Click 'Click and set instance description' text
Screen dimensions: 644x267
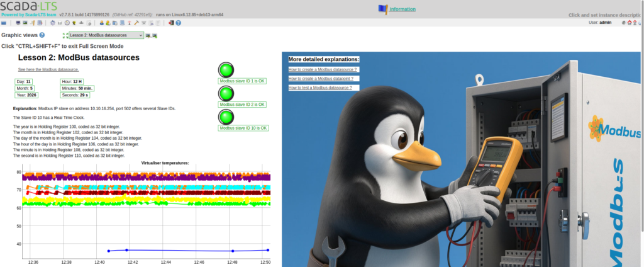point(604,15)
